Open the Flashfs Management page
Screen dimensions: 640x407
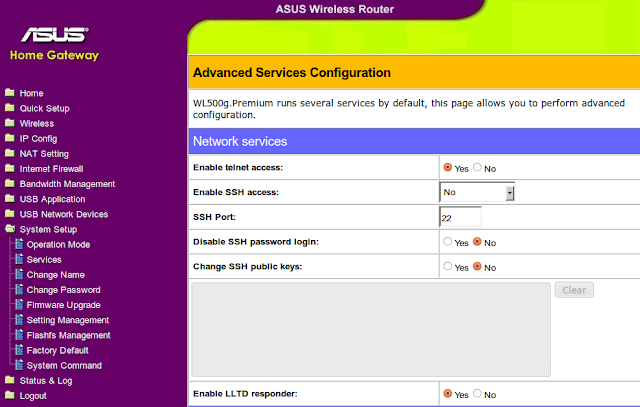(x=69, y=335)
